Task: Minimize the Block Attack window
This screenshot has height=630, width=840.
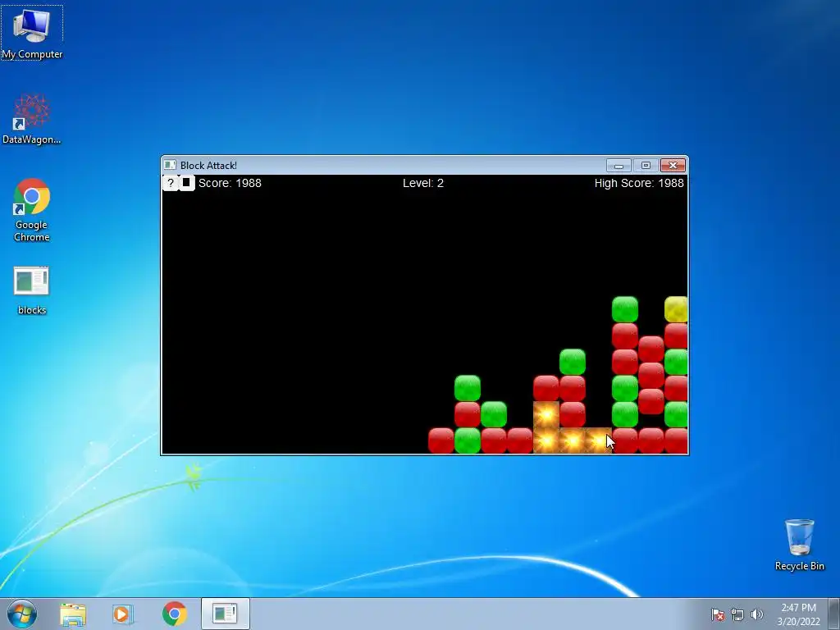Action: click(619, 166)
